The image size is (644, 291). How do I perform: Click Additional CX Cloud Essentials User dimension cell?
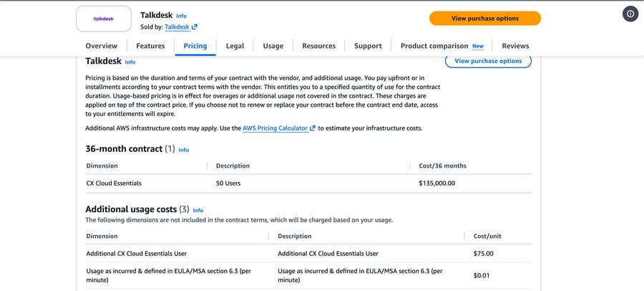[137, 254]
